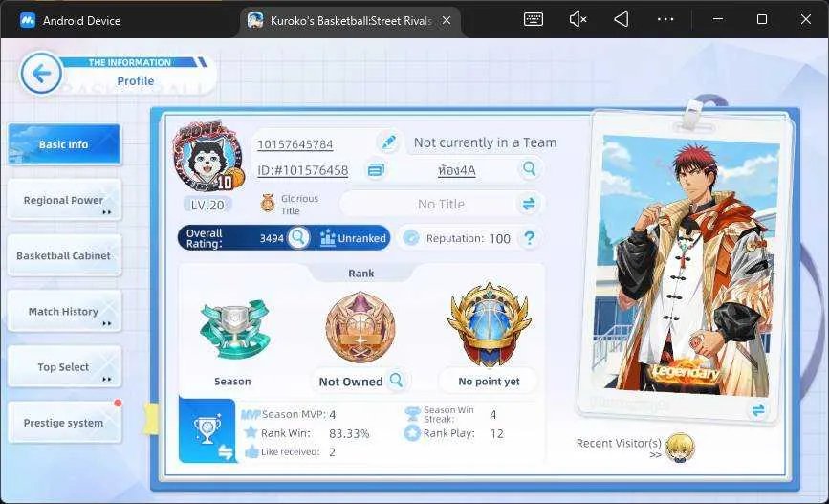Select the Basic Info tab

tap(64, 144)
